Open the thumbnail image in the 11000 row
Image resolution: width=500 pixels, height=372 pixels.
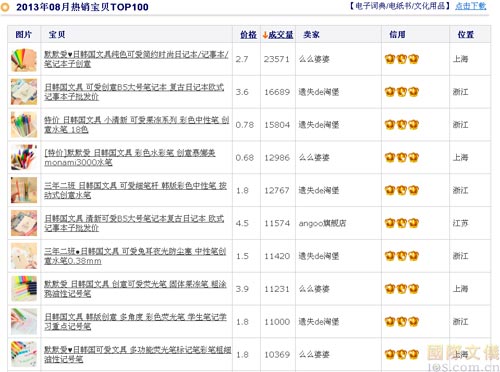point(24,321)
